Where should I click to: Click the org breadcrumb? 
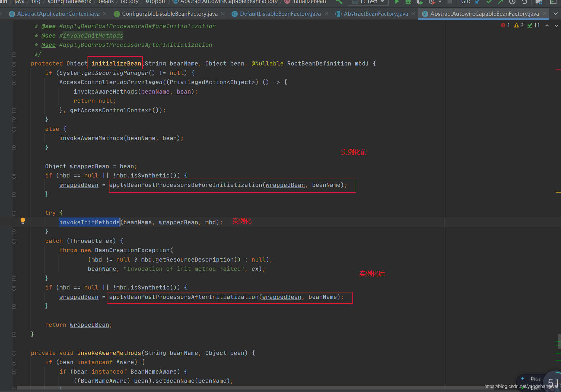tap(36, 2)
